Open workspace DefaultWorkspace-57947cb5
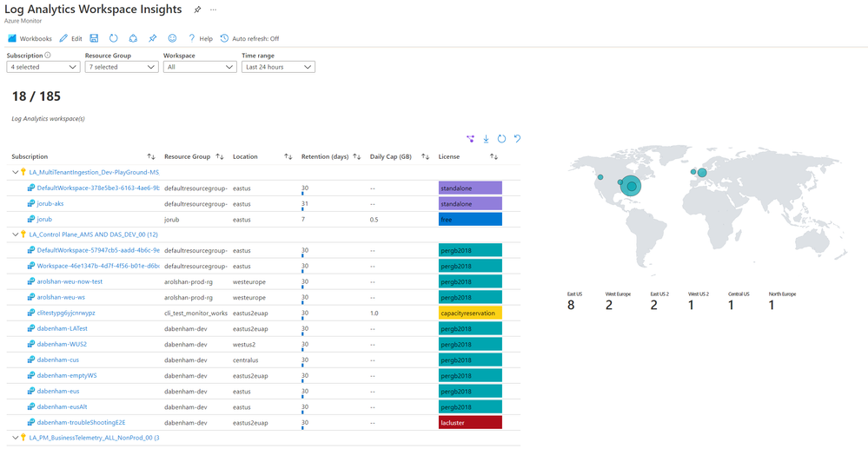This screenshot has width=868, height=449. [98, 250]
